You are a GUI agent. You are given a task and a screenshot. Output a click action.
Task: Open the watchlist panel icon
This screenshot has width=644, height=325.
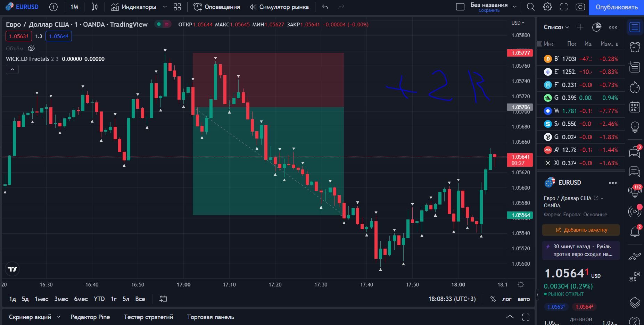[x=635, y=27]
